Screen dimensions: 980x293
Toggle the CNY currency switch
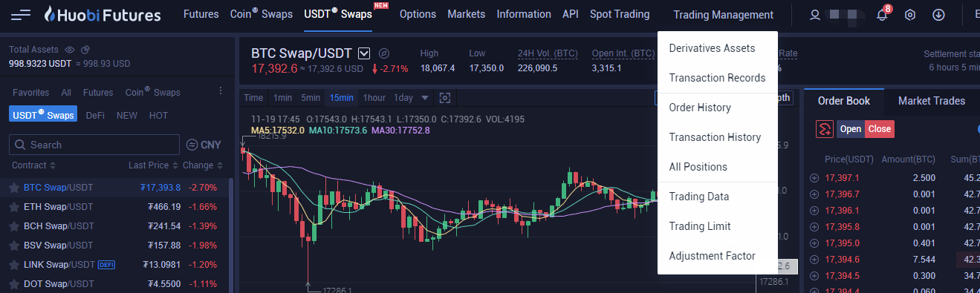(x=204, y=145)
